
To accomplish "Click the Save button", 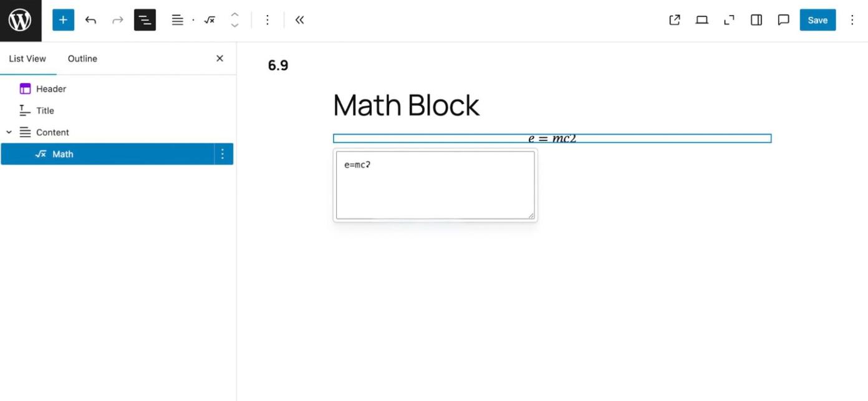I will tap(817, 20).
